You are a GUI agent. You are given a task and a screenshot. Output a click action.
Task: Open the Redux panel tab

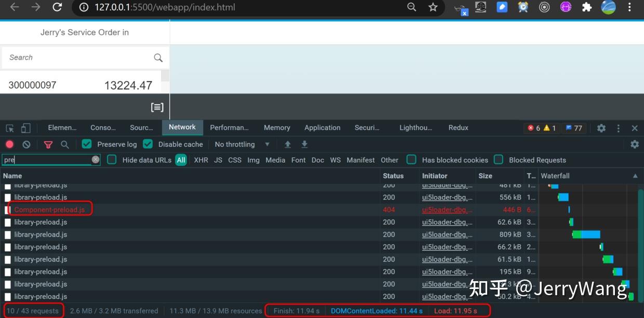tap(458, 127)
